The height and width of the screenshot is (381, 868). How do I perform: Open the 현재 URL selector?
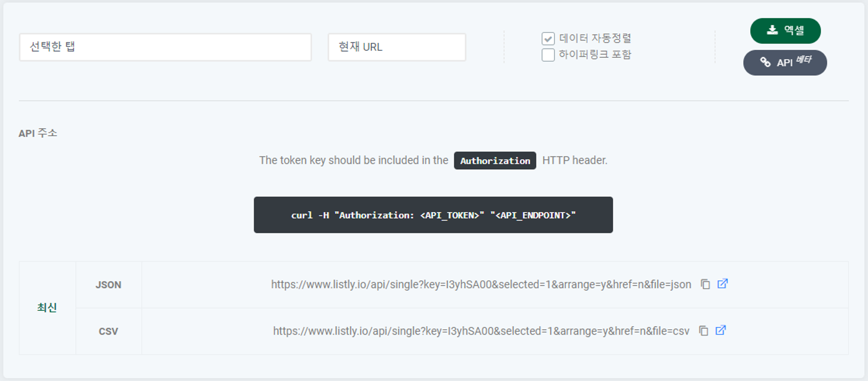[x=397, y=47]
